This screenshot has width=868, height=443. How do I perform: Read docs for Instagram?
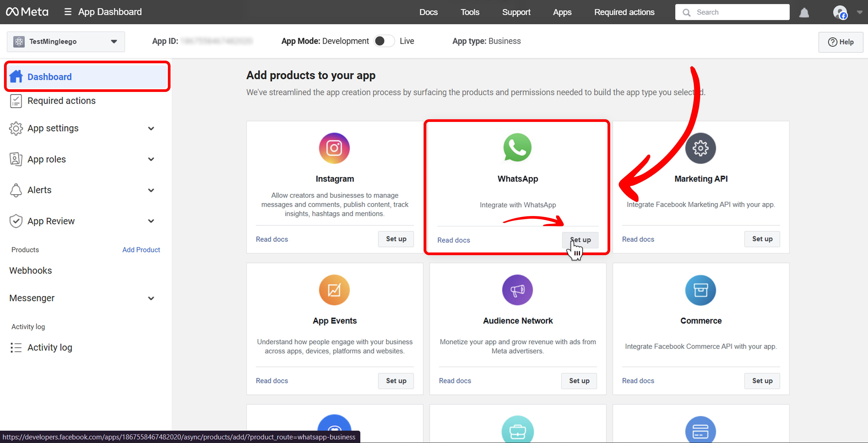click(x=272, y=239)
